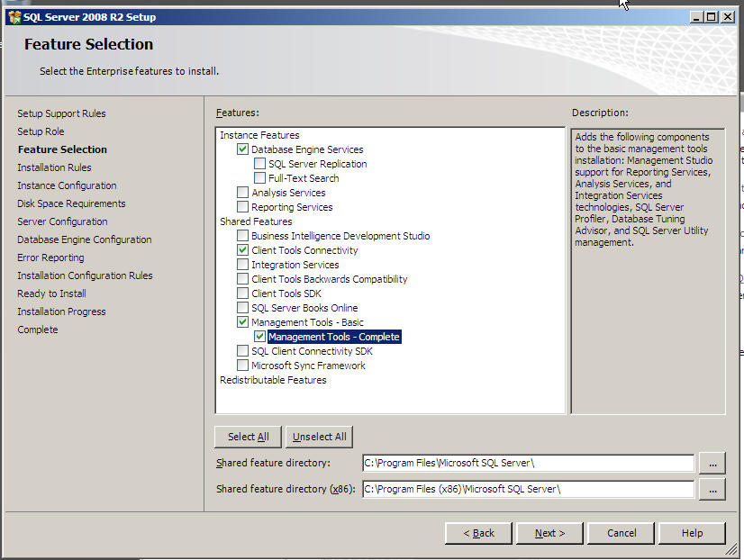The height and width of the screenshot is (560, 744).
Task: Click the Select All button
Action: tap(249, 437)
